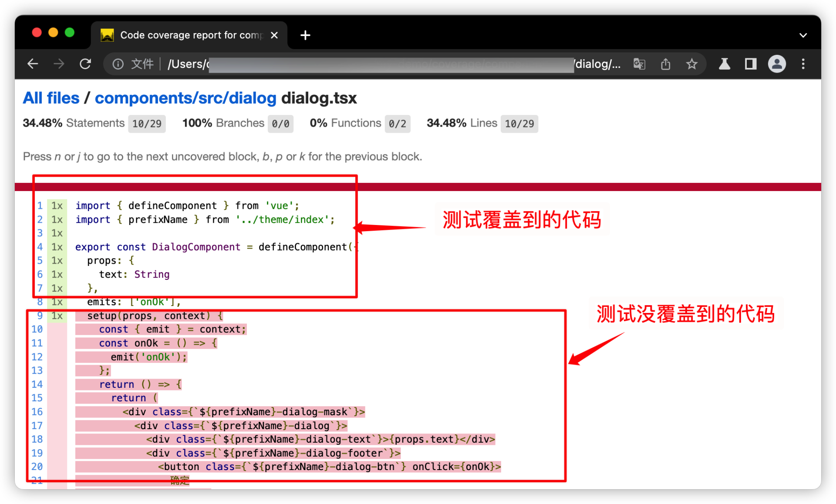Open the user profile avatar
The width and height of the screenshot is (836, 504).
pos(777,64)
